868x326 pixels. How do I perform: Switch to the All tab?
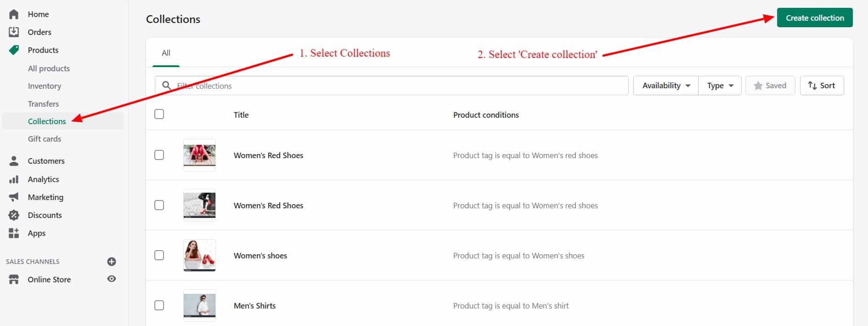[166, 53]
